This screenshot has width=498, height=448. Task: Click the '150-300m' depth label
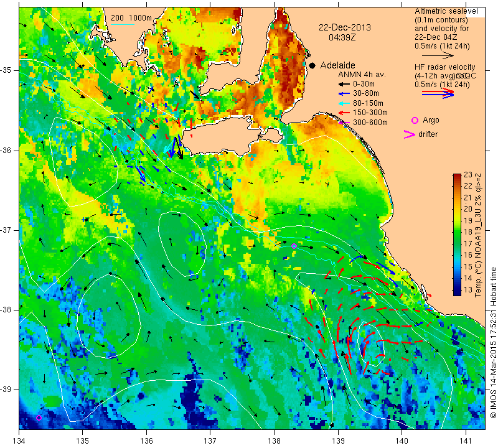(x=370, y=113)
